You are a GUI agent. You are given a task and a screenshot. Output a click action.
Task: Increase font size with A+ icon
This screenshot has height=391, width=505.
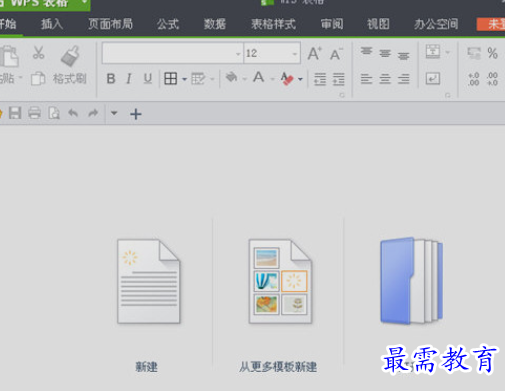point(314,53)
